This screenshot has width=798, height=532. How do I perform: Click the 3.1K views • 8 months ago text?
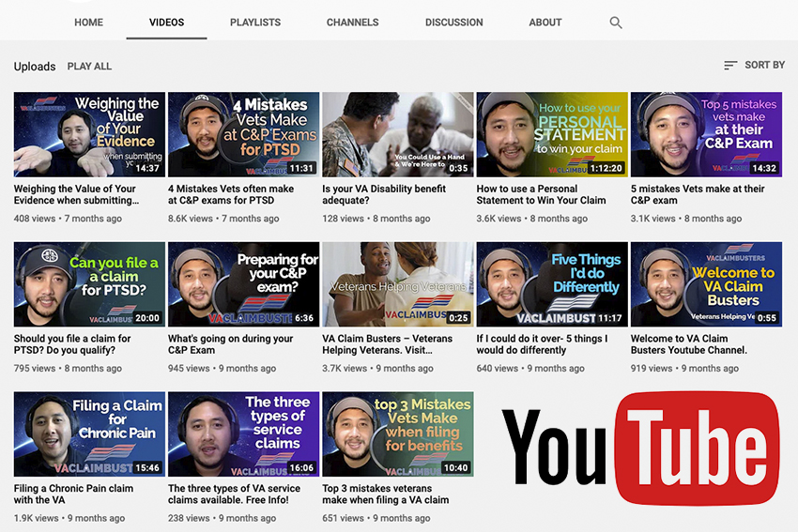pos(686,219)
